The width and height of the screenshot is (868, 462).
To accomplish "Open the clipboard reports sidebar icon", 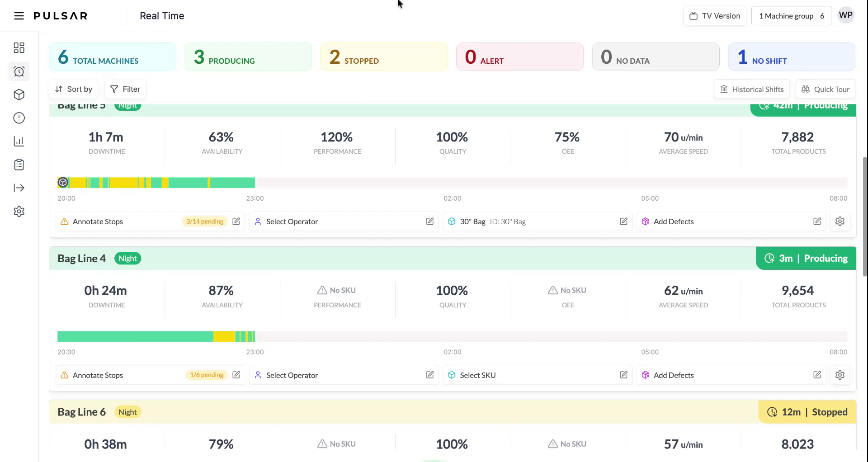I will pyautogui.click(x=19, y=165).
